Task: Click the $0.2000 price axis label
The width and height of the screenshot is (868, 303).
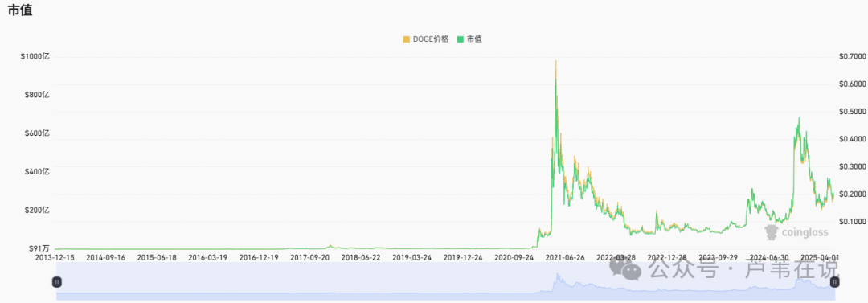Action: (852, 194)
